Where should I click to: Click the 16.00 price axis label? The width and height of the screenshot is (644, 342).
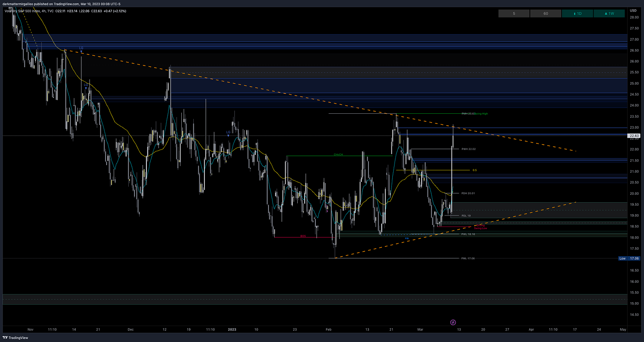634,281
